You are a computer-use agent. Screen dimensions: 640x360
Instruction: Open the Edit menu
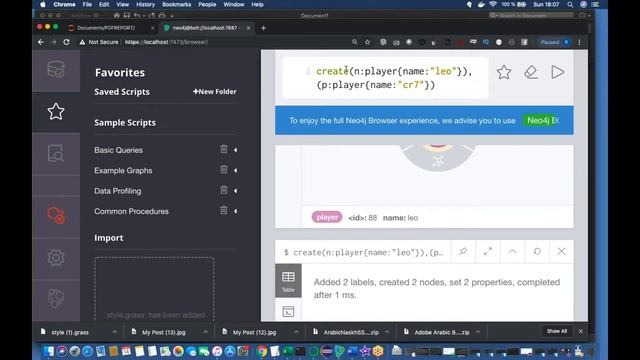[x=104, y=4]
